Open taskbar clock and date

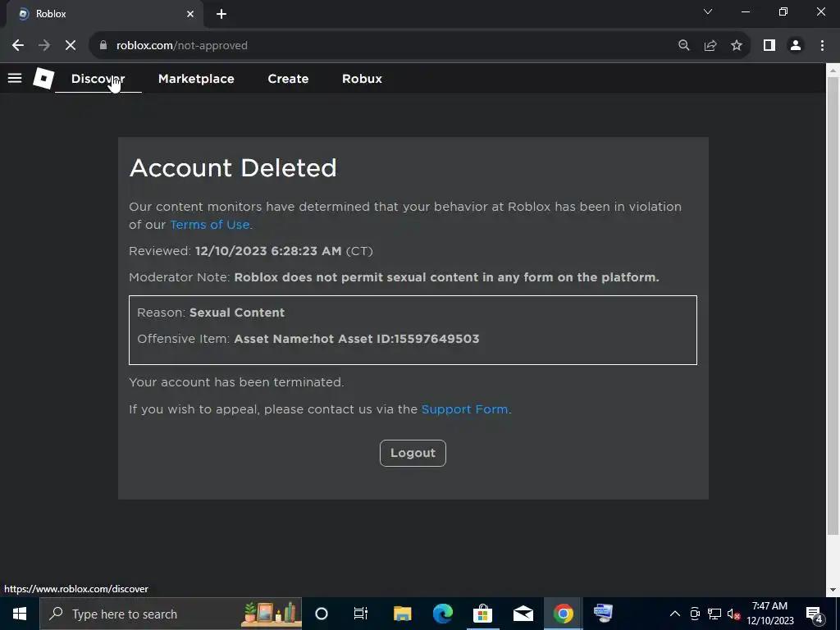click(x=769, y=614)
